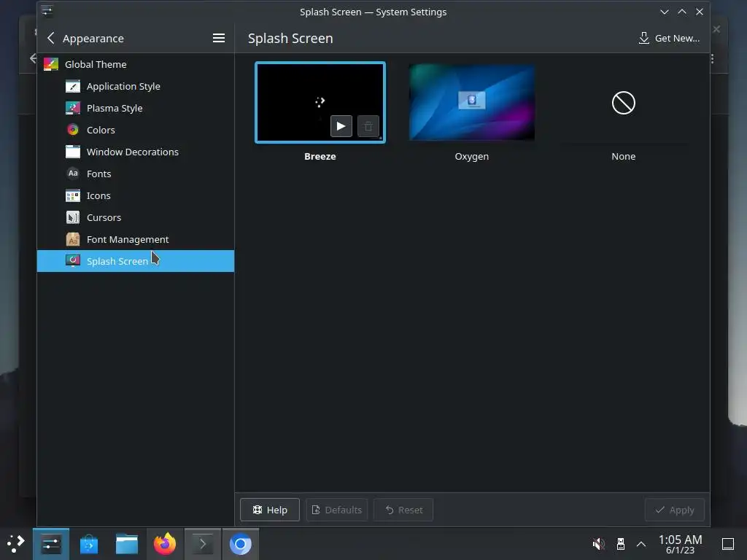The image size is (747, 560).
Task: Click the Apply button
Action: [675, 510]
